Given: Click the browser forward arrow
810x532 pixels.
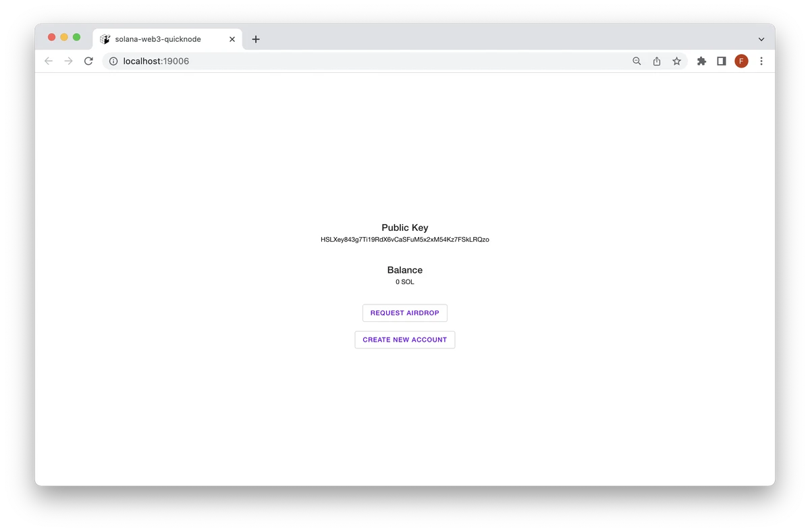Looking at the screenshot, I should 68,61.
